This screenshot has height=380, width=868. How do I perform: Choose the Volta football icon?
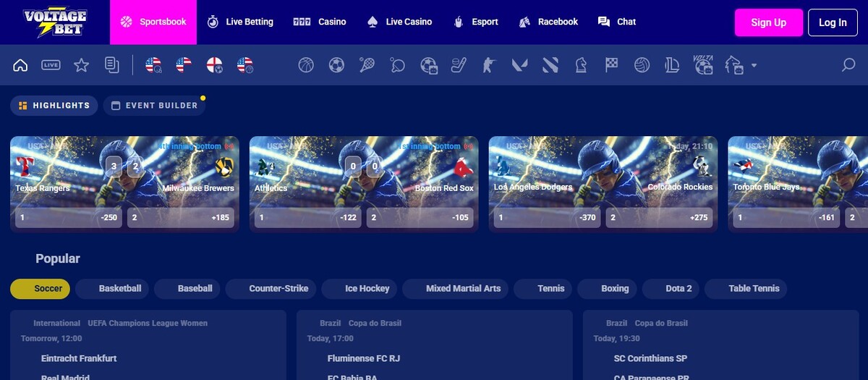703,65
